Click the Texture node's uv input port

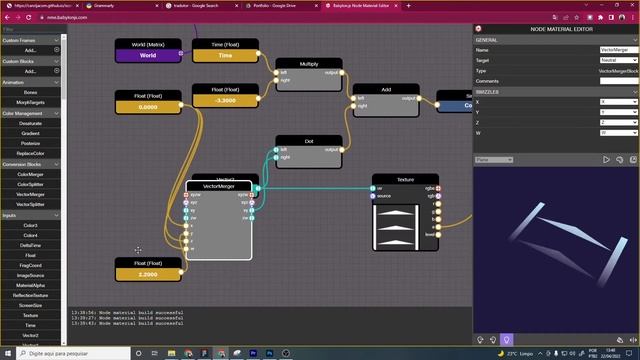point(373,188)
